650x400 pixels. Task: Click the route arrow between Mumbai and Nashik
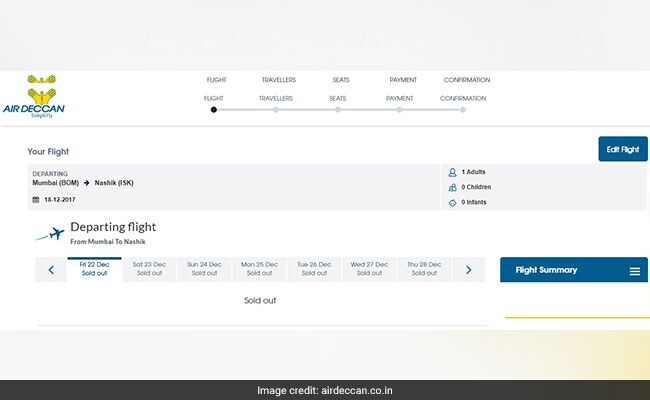87,183
